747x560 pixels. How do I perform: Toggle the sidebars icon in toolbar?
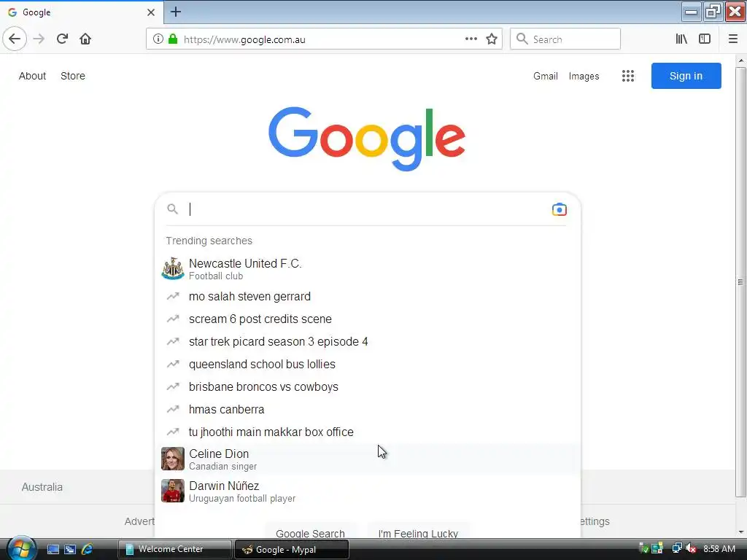coord(705,39)
